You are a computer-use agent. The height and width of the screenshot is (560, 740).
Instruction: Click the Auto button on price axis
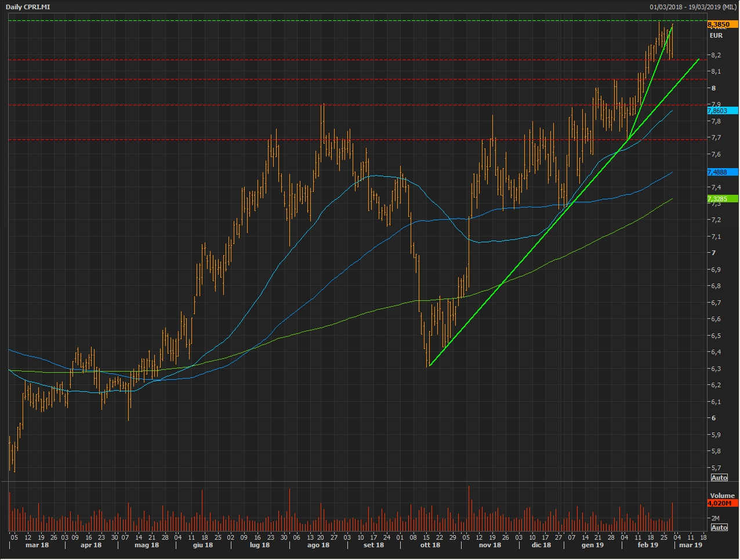pos(719,478)
